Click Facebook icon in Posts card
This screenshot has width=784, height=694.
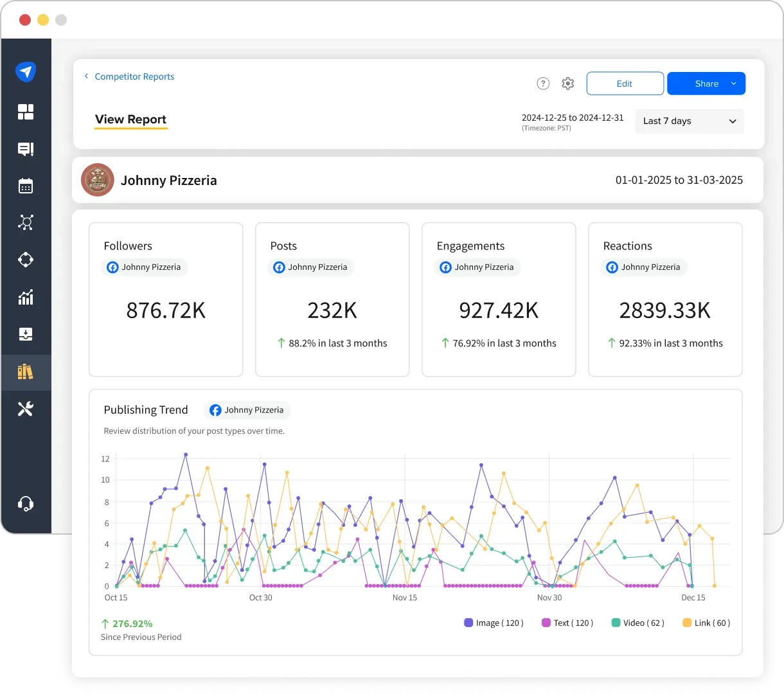tap(279, 267)
